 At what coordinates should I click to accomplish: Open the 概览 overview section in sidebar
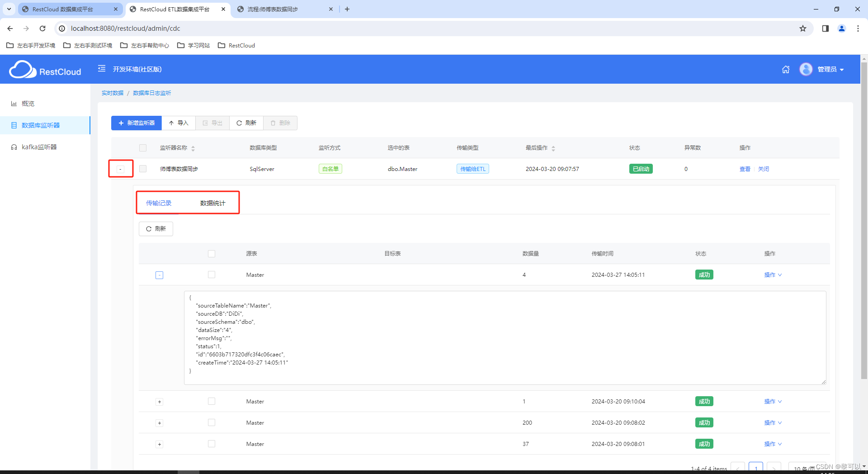tap(27, 103)
